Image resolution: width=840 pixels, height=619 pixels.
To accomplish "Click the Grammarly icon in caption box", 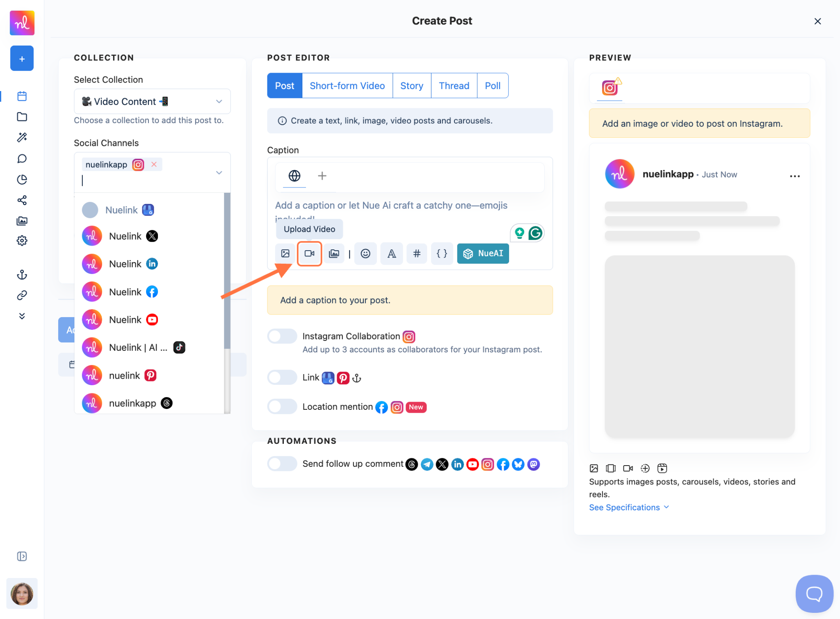I will (535, 233).
